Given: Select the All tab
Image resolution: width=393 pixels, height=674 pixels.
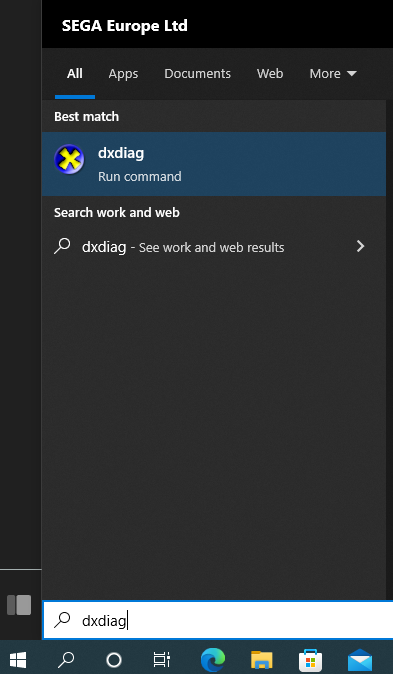Looking at the screenshot, I should 75,74.
